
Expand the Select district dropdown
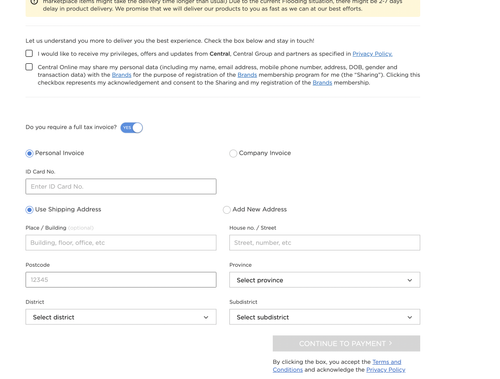tap(121, 317)
